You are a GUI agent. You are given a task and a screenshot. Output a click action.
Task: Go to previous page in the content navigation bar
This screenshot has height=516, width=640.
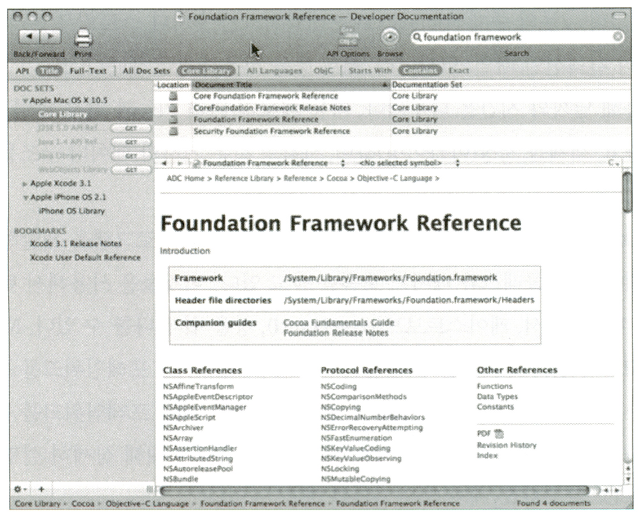pyautogui.click(x=164, y=163)
